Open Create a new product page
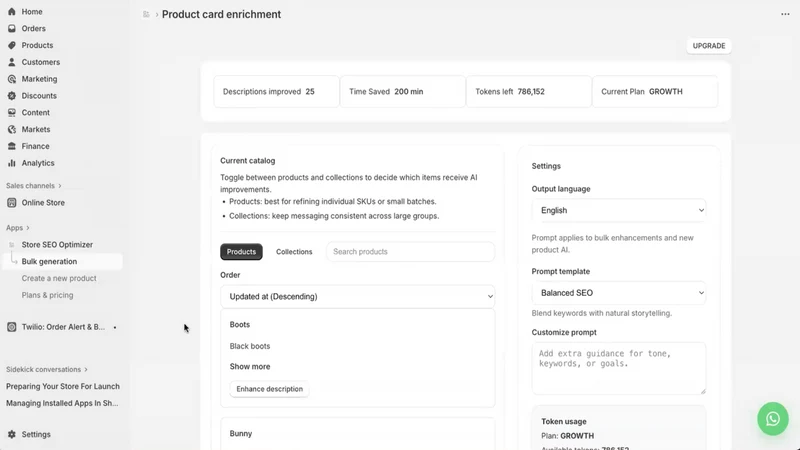 59,278
